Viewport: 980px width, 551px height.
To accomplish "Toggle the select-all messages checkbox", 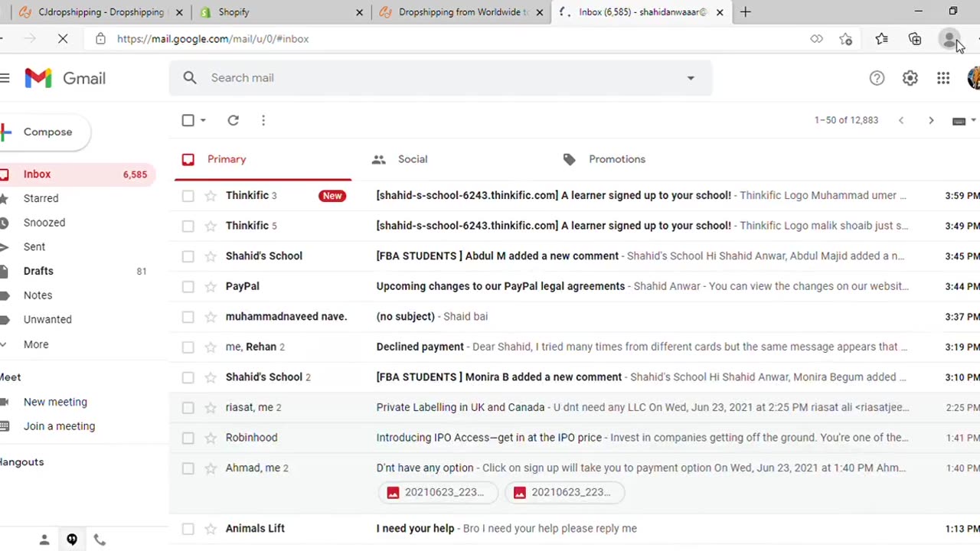I will click(x=188, y=120).
